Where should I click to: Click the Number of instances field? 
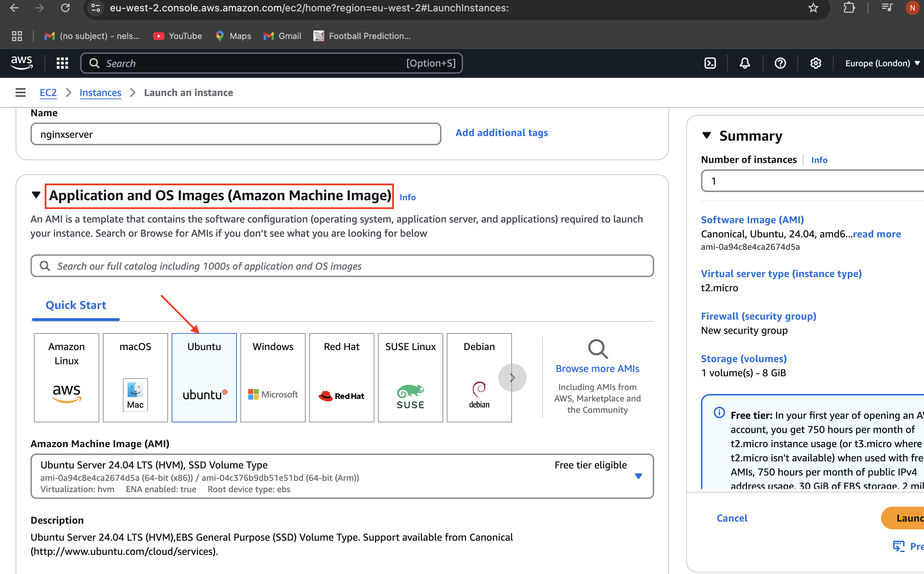[x=813, y=181]
